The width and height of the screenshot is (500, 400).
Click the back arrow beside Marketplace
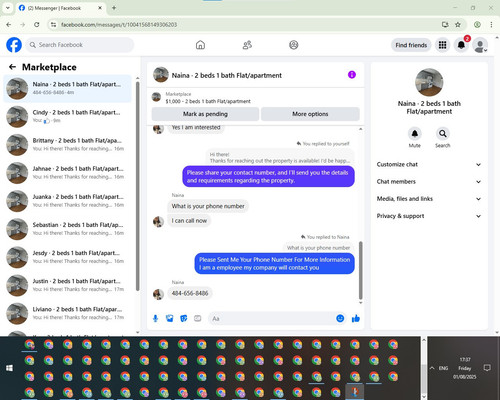[12, 67]
